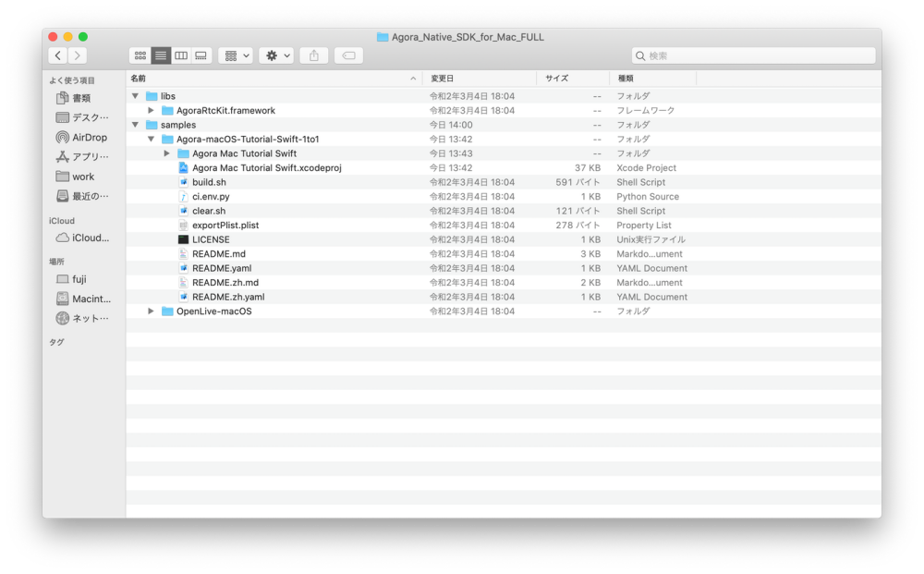Select the xcodeproj file icon
Screen dimensions: 924x574
point(183,168)
